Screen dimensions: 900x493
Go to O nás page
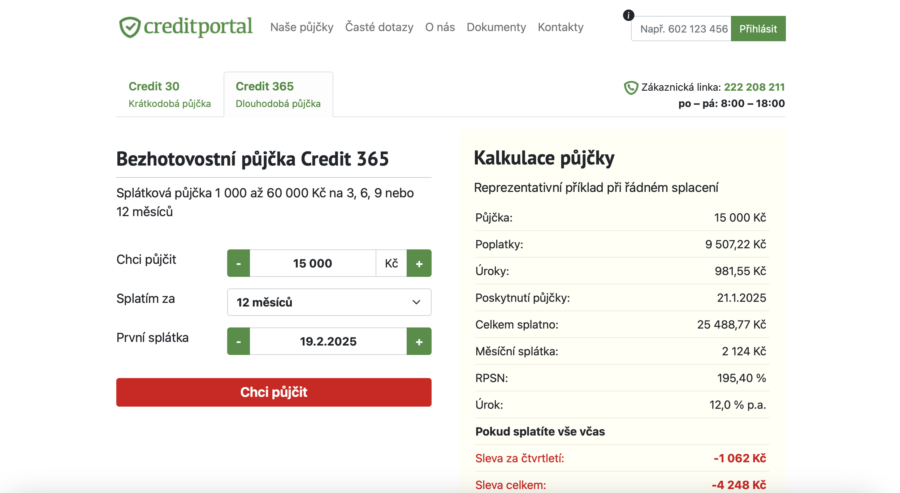coord(440,27)
